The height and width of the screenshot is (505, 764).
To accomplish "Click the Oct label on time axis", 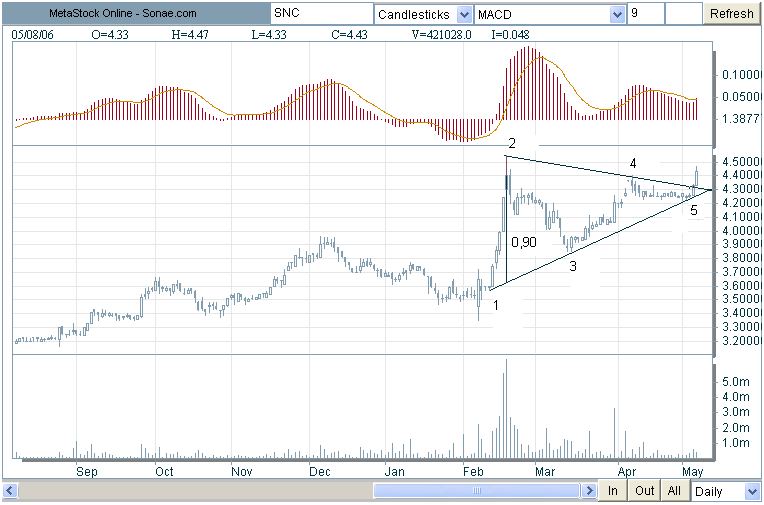I will coord(164,472).
